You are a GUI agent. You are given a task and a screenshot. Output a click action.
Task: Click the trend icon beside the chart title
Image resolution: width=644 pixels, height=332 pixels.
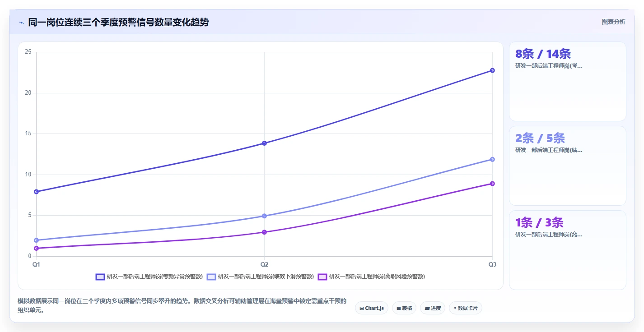tap(21, 23)
